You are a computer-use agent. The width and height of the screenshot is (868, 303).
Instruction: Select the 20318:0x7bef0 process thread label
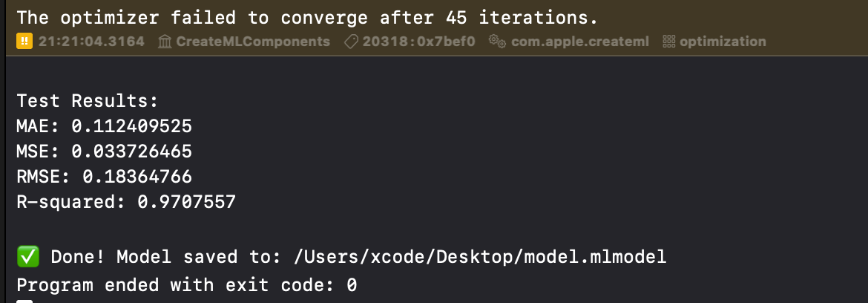point(418,42)
